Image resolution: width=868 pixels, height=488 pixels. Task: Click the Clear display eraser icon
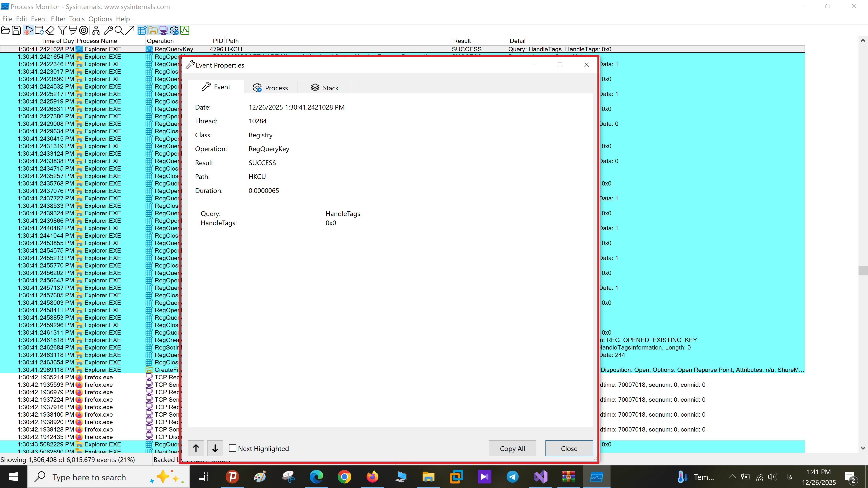(50, 30)
